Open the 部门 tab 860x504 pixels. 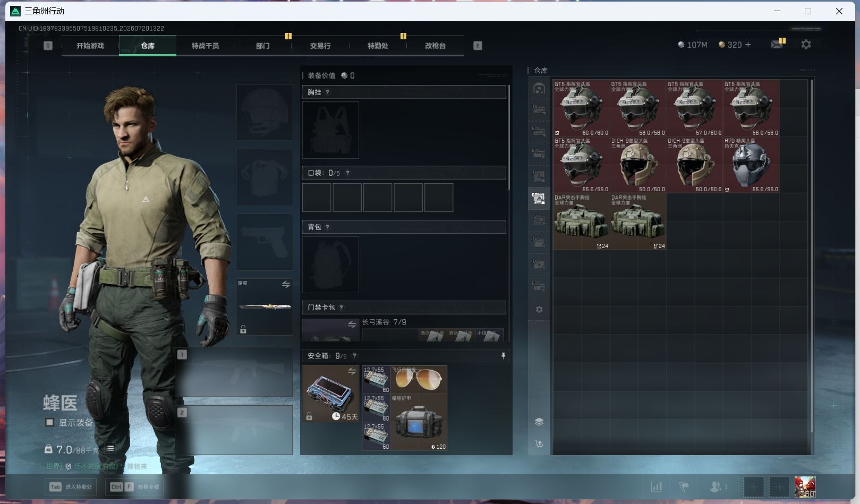tap(262, 46)
